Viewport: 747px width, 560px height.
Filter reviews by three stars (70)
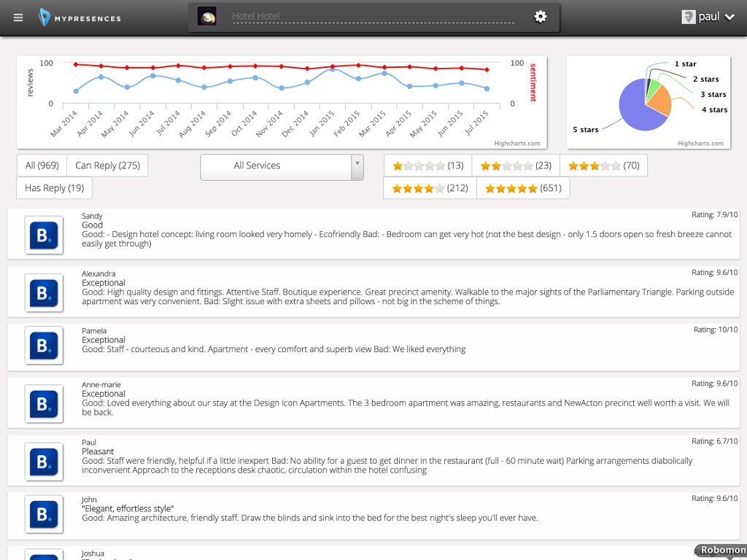[x=603, y=166]
